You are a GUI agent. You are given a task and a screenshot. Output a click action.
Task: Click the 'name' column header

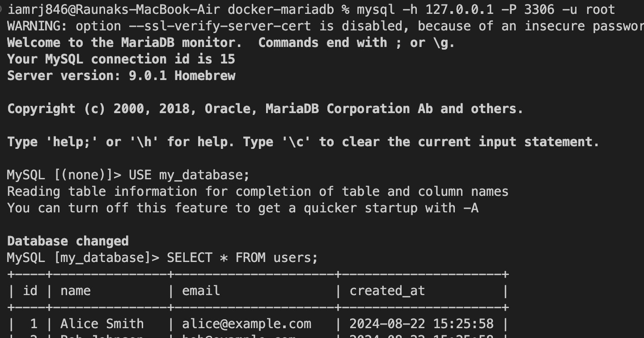(x=76, y=291)
